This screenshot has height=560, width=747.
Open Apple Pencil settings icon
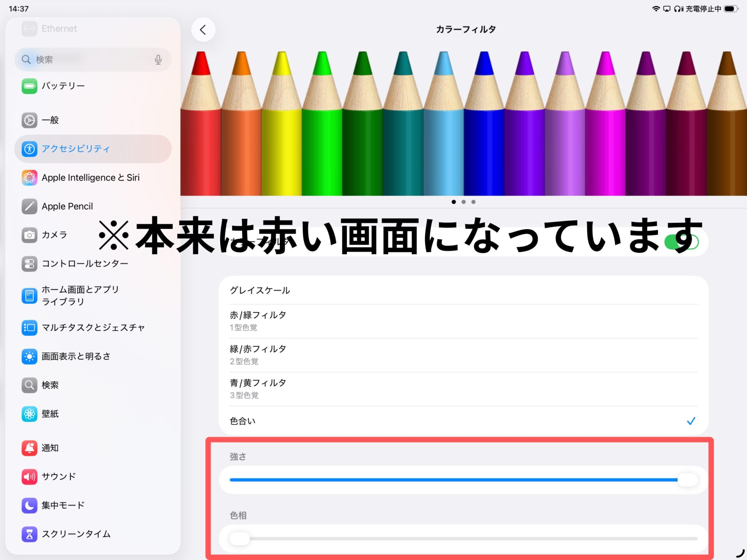[30, 206]
